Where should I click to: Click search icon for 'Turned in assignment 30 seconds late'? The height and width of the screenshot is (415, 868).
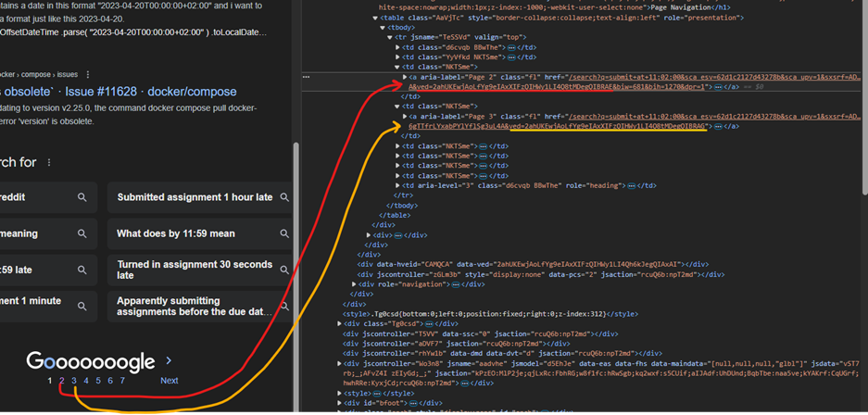coord(284,270)
